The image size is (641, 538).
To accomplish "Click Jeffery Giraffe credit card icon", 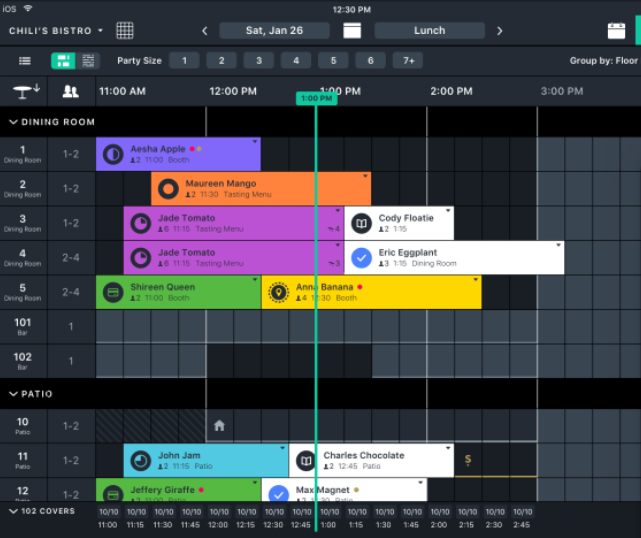I will [x=113, y=494].
